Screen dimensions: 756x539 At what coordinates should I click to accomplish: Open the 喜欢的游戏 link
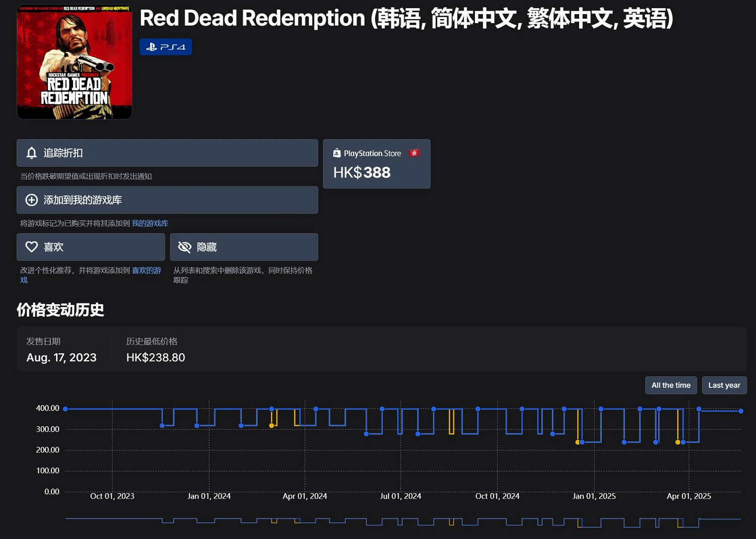[x=146, y=271]
